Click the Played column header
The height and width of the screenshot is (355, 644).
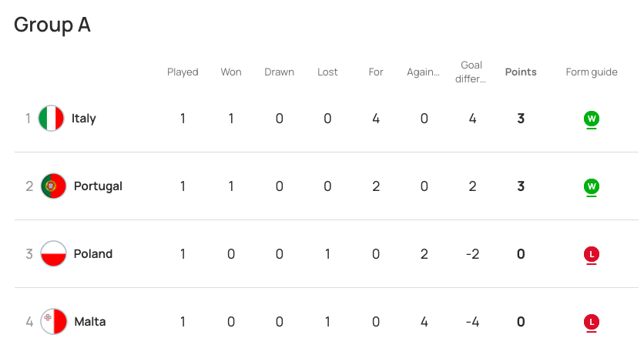point(183,72)
